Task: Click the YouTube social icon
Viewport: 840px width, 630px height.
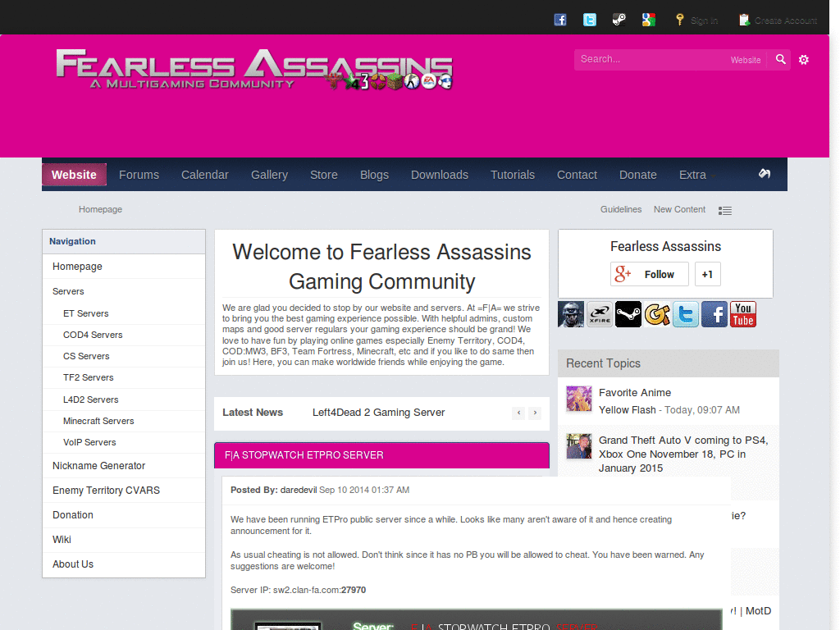Action: click(x=743, y=314)
